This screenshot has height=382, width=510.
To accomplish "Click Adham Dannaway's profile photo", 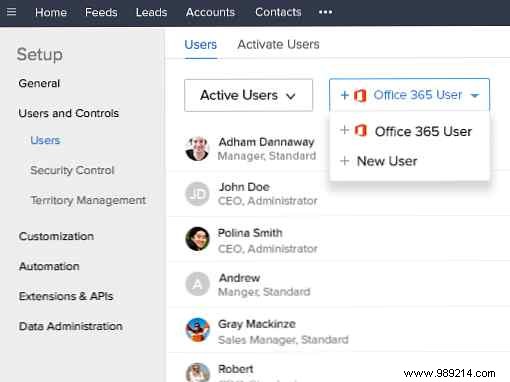I will click(197, 148).
